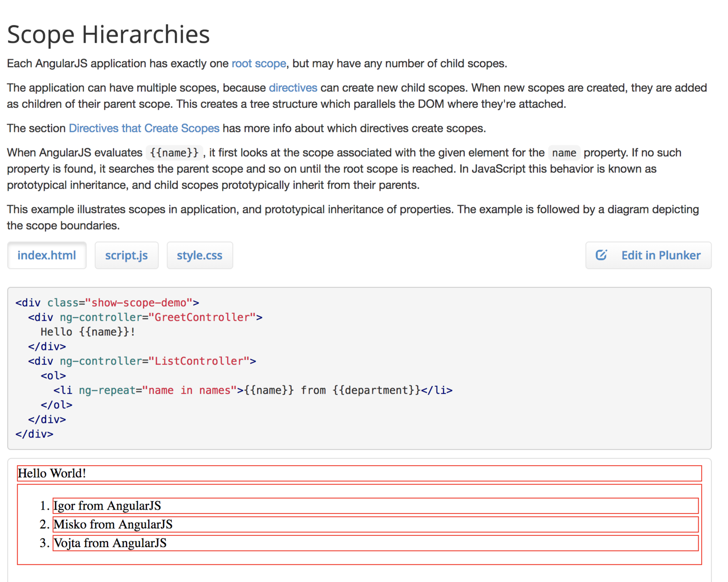The width and height of the screenshot is (728, 582).
Task: Click the GreetController attribute value in code
Action: coord(202,317)
